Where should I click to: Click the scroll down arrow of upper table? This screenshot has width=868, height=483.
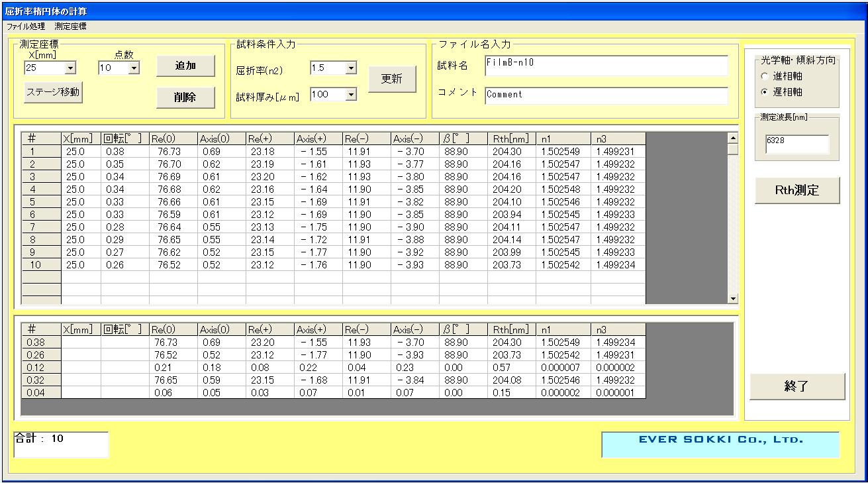[x=732, y=299]
